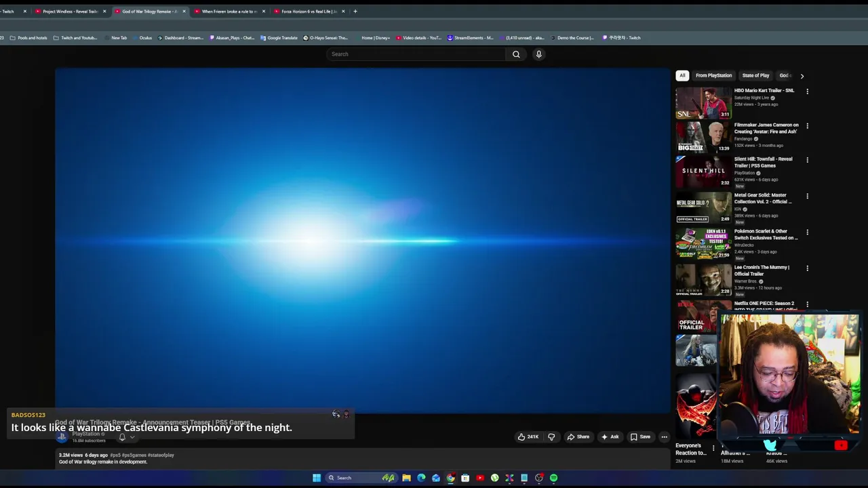
Task: Click the #stateofplay hashtag
Action: (x=161, y=455)
